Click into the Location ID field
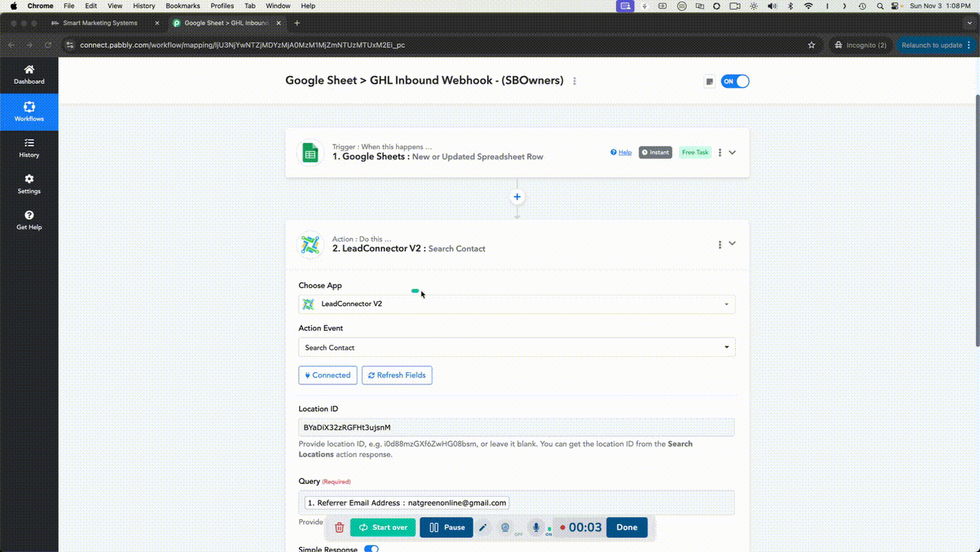 [517, 427]
